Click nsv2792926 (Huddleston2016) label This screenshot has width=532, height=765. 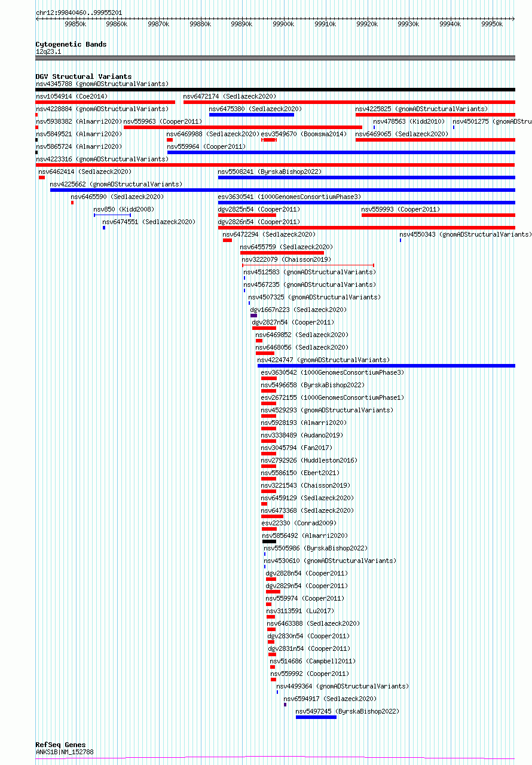coord(309,460)
